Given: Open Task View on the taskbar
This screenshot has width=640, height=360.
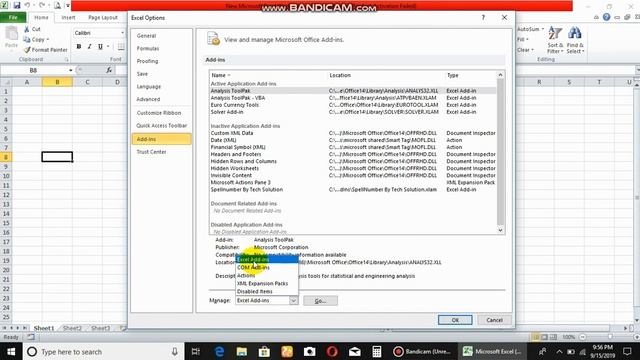Looking at the screenshot, I should pyautogui.click(x=196, y=351).
